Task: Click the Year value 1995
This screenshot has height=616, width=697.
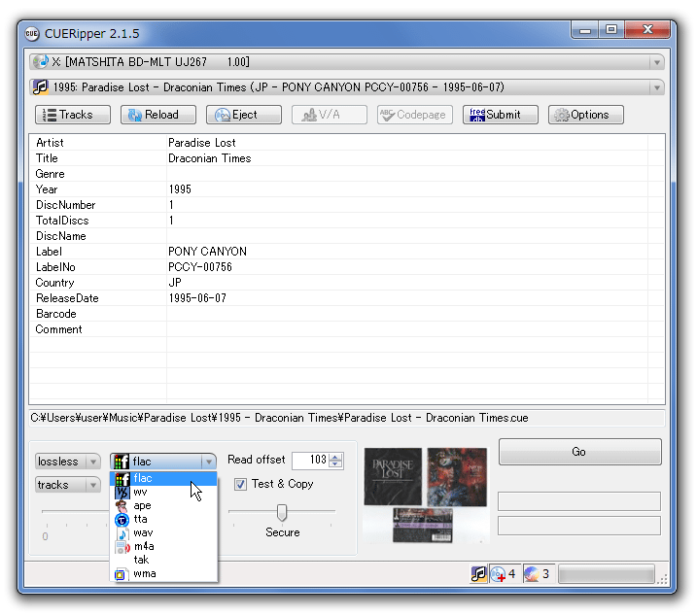Action: click(x=180, y=189)
